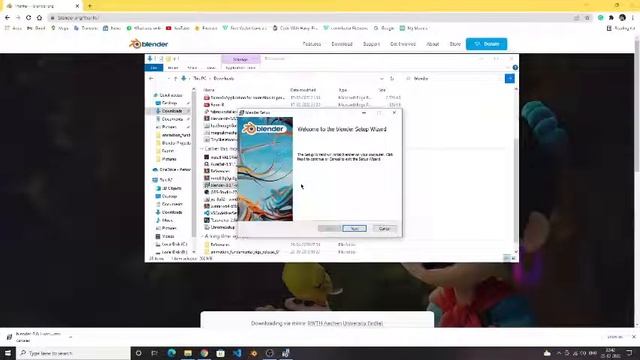
Task: Go back in the Chrome browser
Action: pos(7,18)
